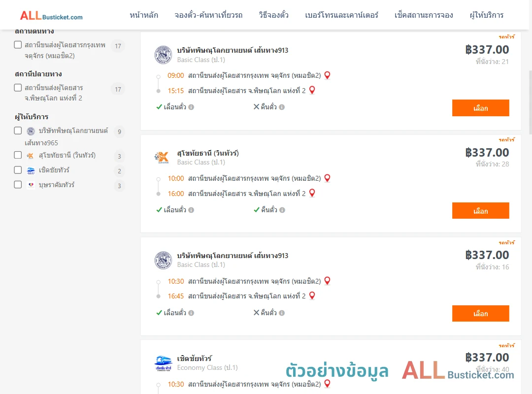The height and width of the screenshot is (394, 532).
Task: Click บุษราคัมทัวร์ logo in sidebar filter
Action: click(31, 185)
